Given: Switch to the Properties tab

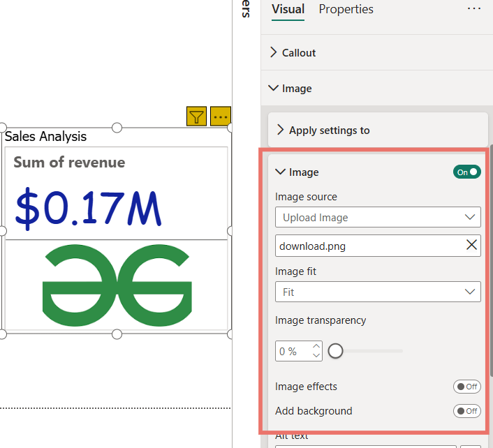Looking at the screenshot, I should (x=346, y=9).
